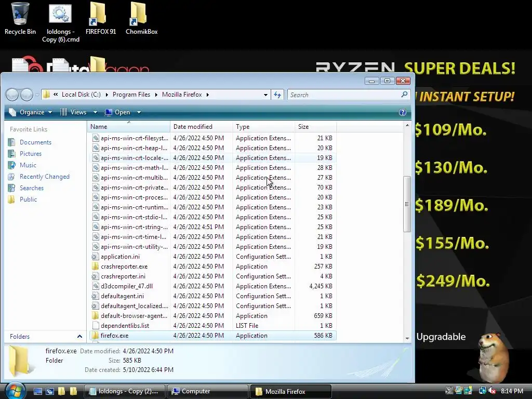
Task: Select api-ms-win-crt-filesyst file row
Action: 213,138
